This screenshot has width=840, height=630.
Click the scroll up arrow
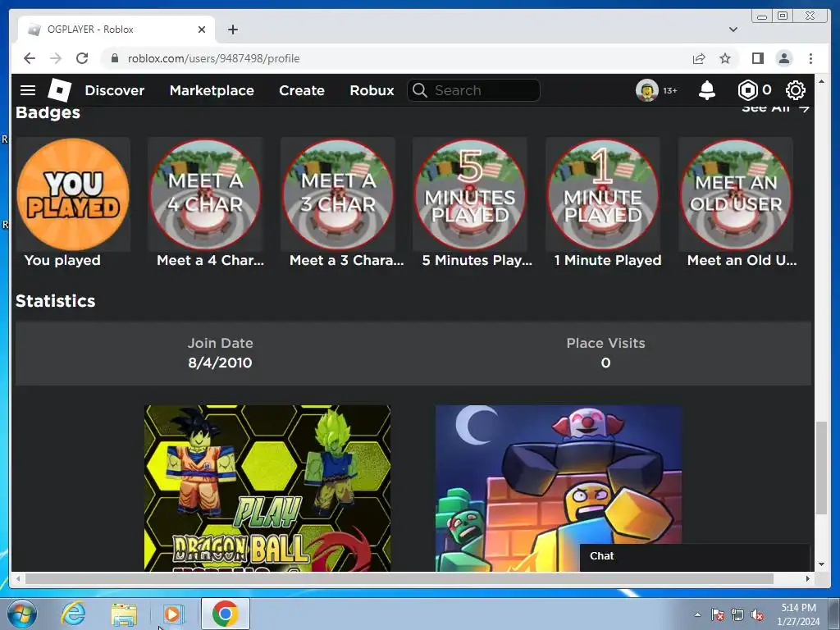(821, 81)
